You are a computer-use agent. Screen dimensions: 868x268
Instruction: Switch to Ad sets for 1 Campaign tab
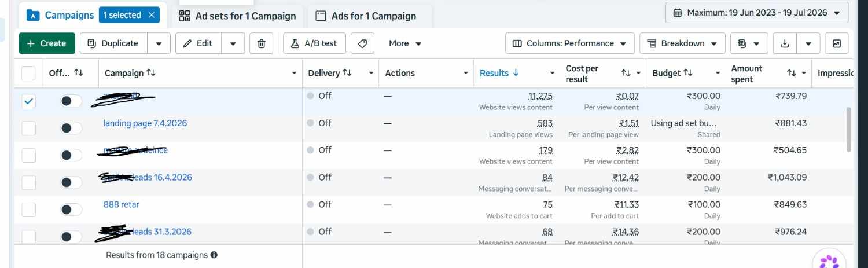tap(237, 16)
